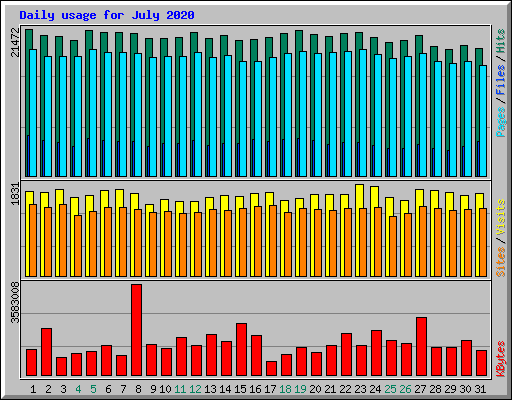Screen dimensions: 512x400
Task: Click day label "29" on the x-axis
Action: tap(450, 389)
